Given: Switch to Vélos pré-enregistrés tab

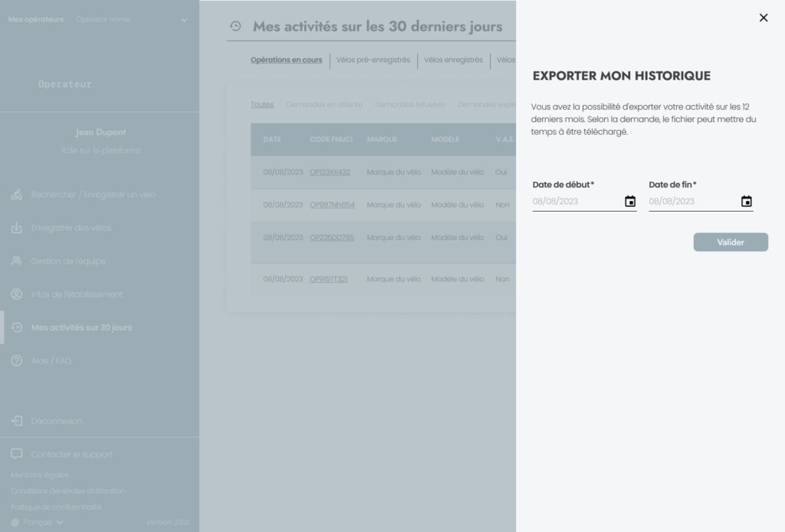Looking at the screenshot, I should [x=373, y=60].
